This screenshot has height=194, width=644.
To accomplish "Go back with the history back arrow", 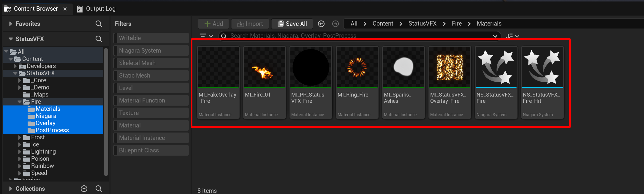I will coord(321,24).
